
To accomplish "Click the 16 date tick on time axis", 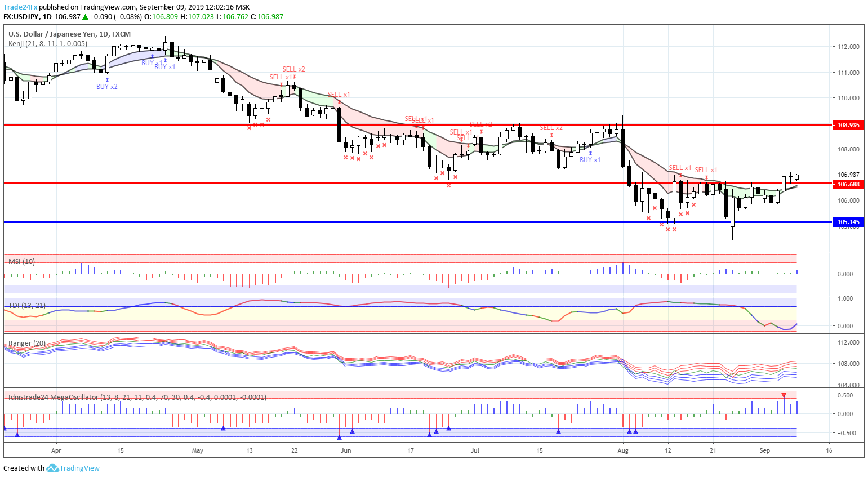I will pos(829,450).
